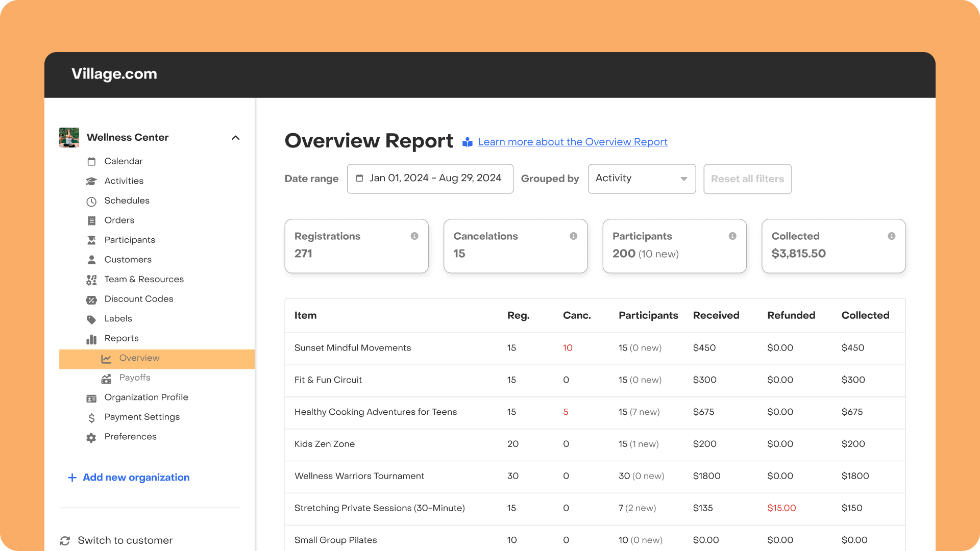Image resolution: width=980 pixels, height=551 pixels.
Task: Click Healthy Cooking Adventures for Teens row
Action: point(595,412)
